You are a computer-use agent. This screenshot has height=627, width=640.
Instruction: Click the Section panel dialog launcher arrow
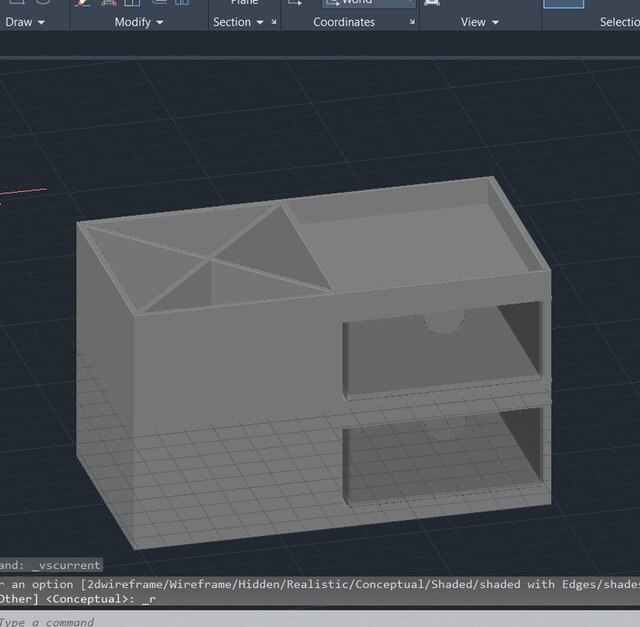click(x=275, y=22)
